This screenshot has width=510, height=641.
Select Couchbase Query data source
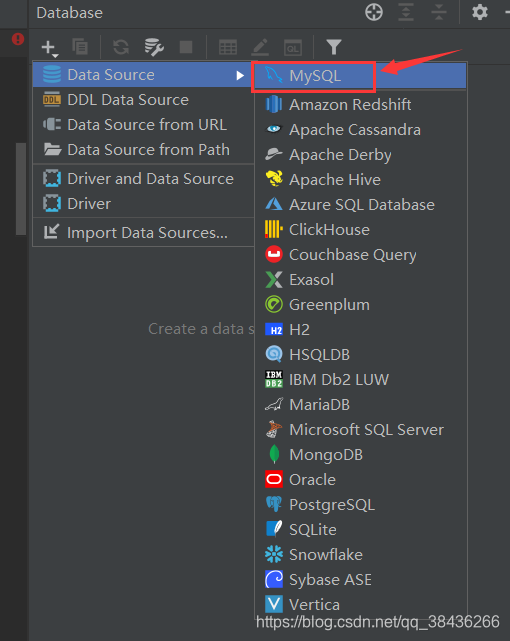coord(360,254)
